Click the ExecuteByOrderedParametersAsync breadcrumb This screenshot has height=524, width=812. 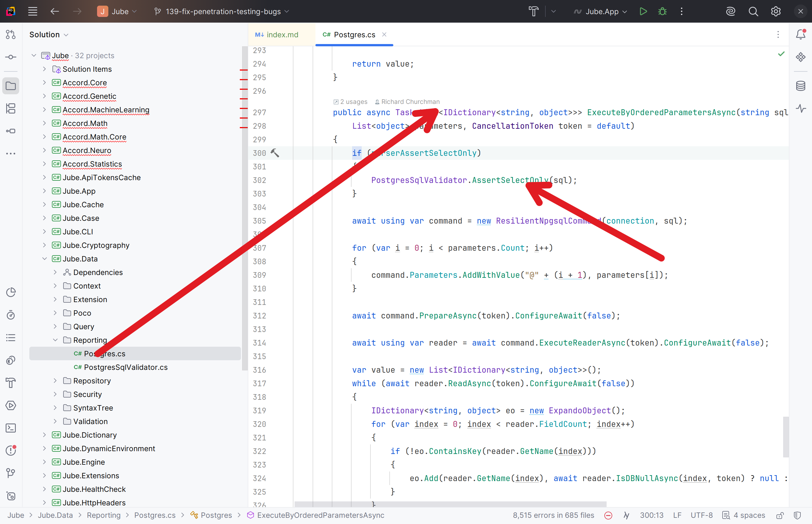[x=316, y=516]
